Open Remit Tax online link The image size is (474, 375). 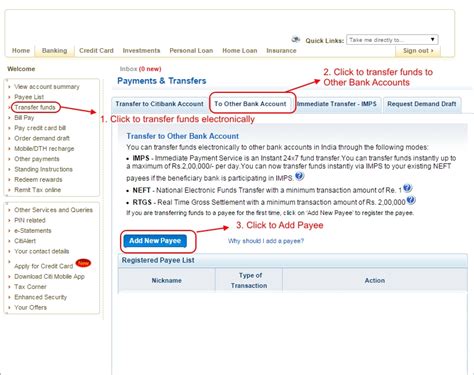coord(37,190)
